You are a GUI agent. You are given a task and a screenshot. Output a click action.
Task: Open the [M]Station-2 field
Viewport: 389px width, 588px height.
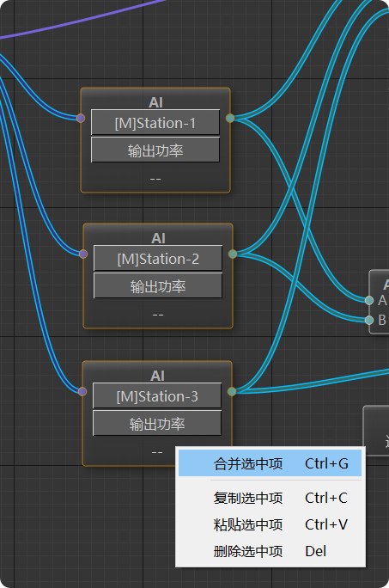pyautogui.click(x=158, y=258)
